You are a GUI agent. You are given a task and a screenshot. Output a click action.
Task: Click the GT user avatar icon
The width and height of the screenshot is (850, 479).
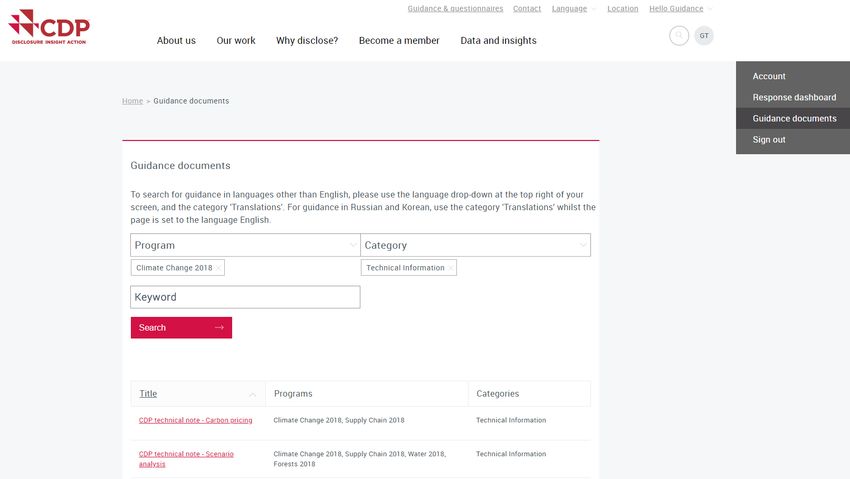click(x=704, y=36)
